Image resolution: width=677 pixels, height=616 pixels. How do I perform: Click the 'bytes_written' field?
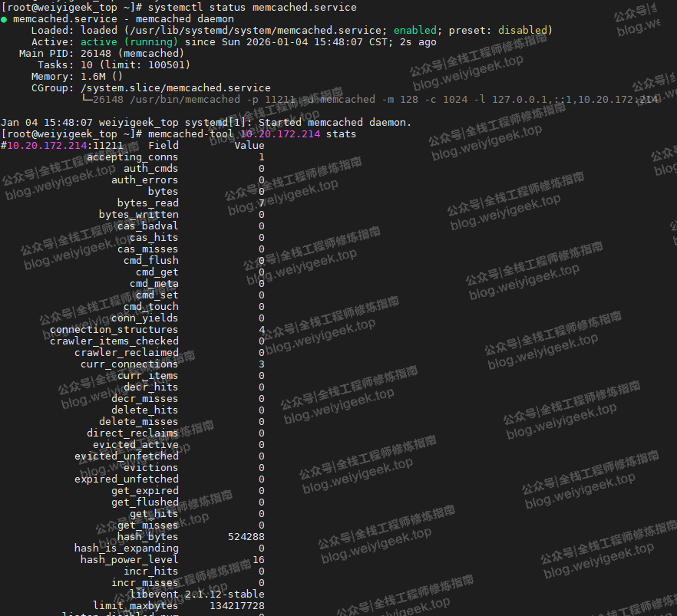pyautogui.click(x=139, y=215)
